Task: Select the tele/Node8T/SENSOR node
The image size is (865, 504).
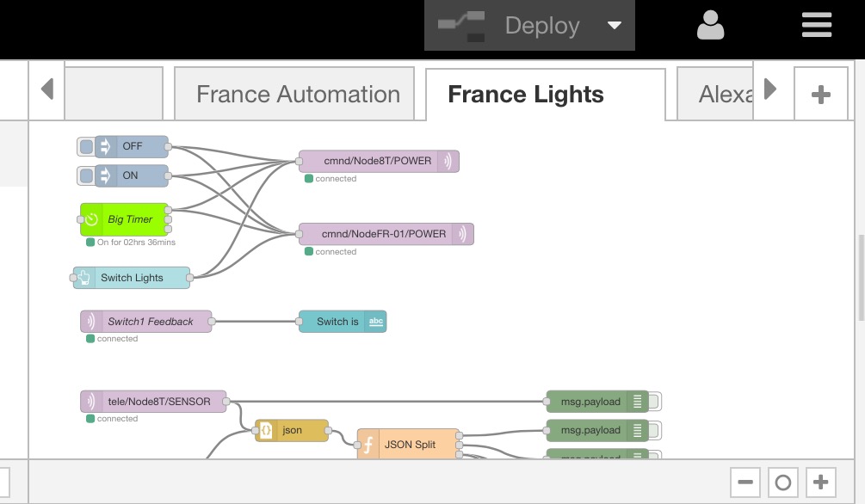Action: coord(153,402)
